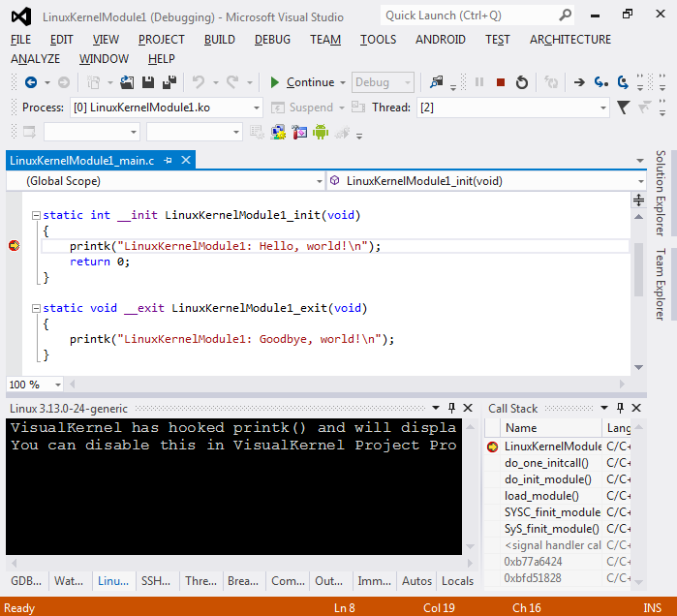Screen dimensions: 677x616
Task: Close the Linux 3.13.0-24-generic panel
Action: (468, 408)
